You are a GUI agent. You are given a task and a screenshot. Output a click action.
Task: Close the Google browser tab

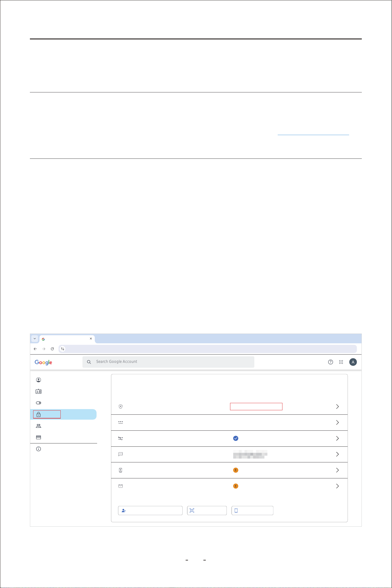91,339
